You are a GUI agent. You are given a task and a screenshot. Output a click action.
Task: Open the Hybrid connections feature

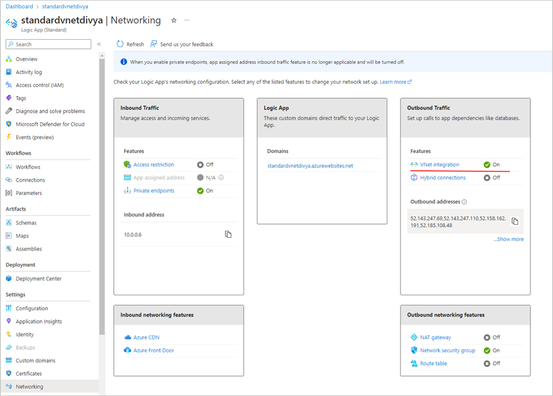tap(443, 178)
